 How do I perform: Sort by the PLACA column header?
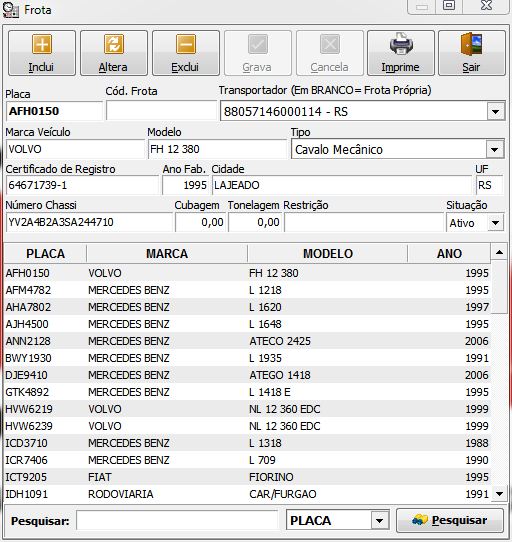click(x=45, y=253)
